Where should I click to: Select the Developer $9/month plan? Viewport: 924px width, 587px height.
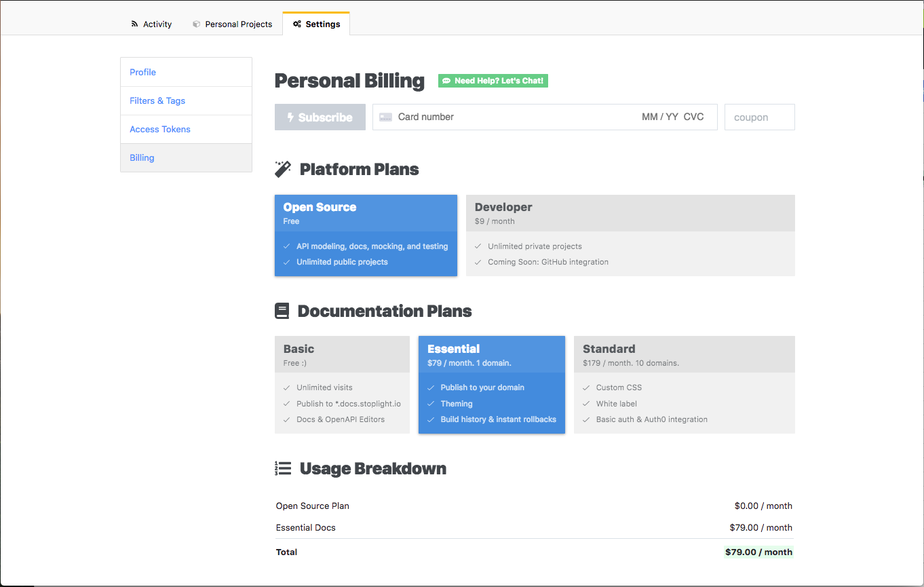[x=630, y=235]
